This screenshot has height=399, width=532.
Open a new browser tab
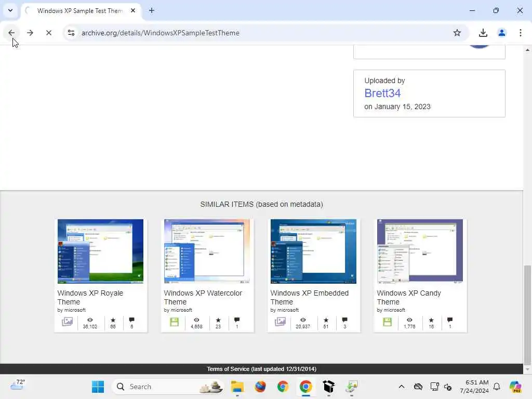(152, 10)
